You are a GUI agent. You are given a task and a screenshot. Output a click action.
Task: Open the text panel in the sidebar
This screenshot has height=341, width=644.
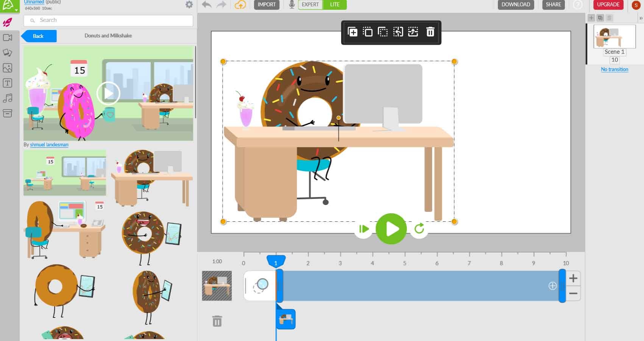8,83
